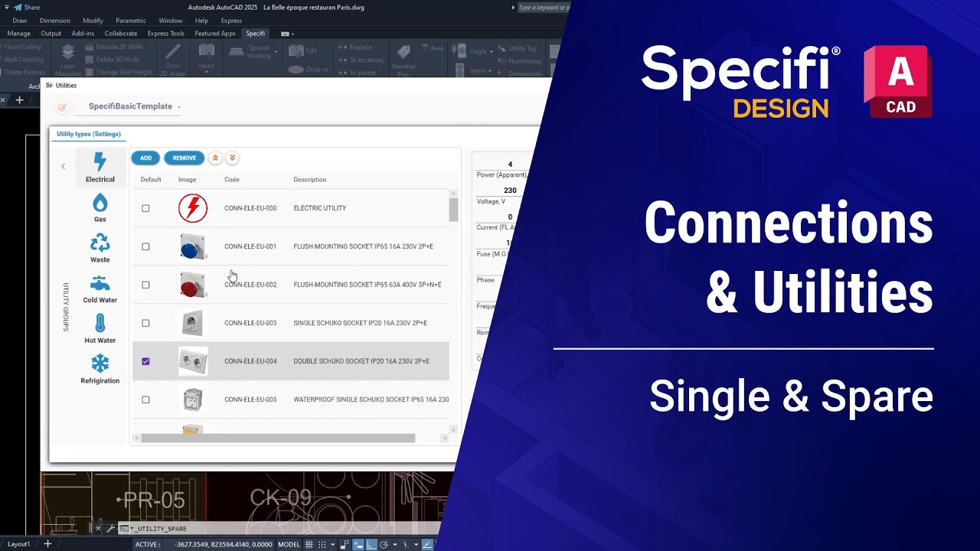Add a new layout with plus
Viewport: 980px width, 551px height.
(x=47, y=544)
